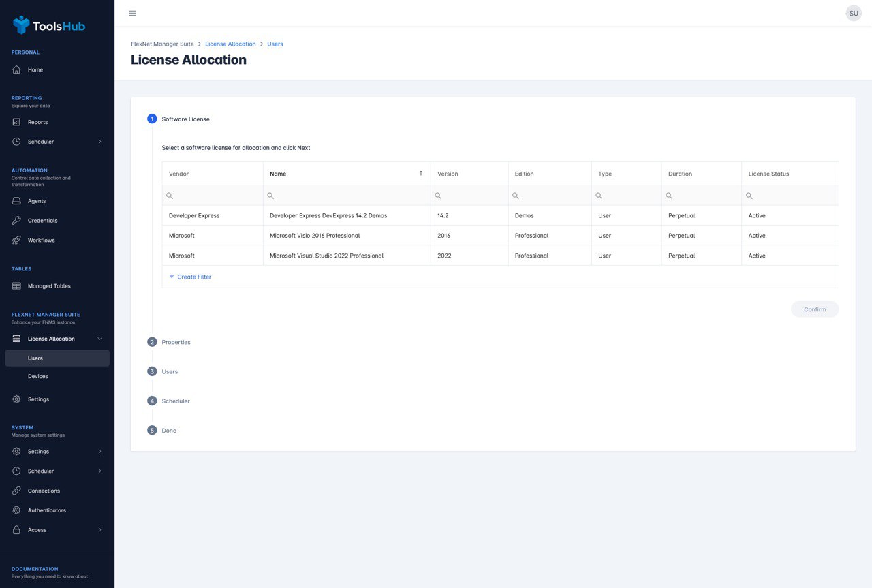Click step 1 Software License circle
Image resolution: width=872 pixels, height=588 pixels.
pyautogui.click(x=152, y=119)
